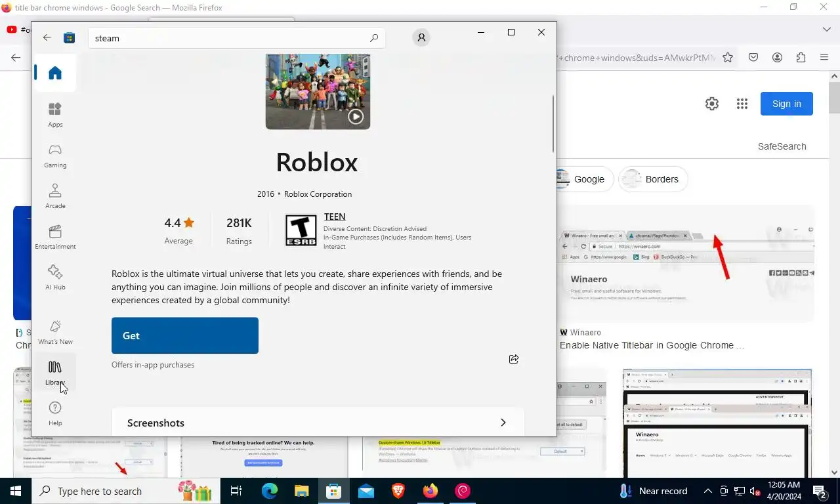Open the Gaming section in Store sidebar
This screenshot has height=504, width=840.
pyautogui.click(x=55, y=156)
